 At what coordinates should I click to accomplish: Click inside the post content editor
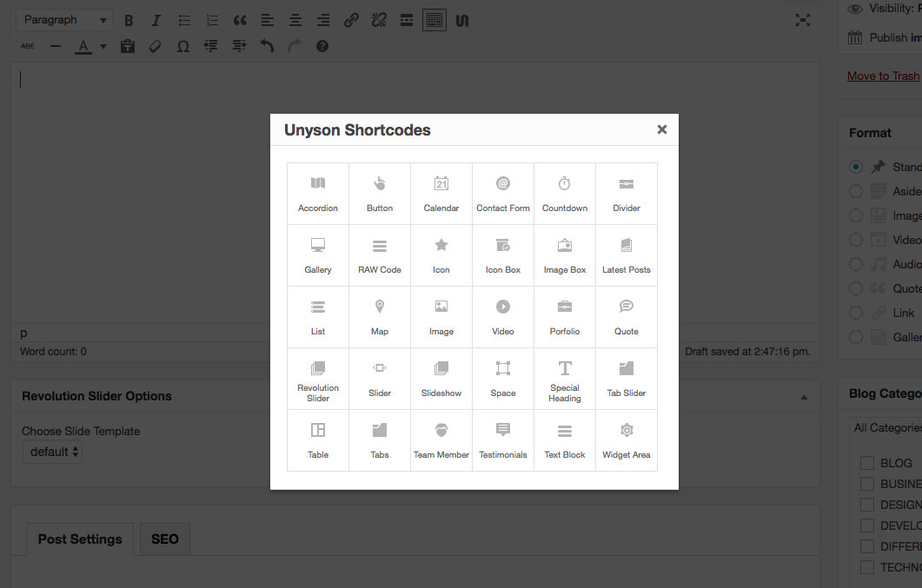coord(415,193)
